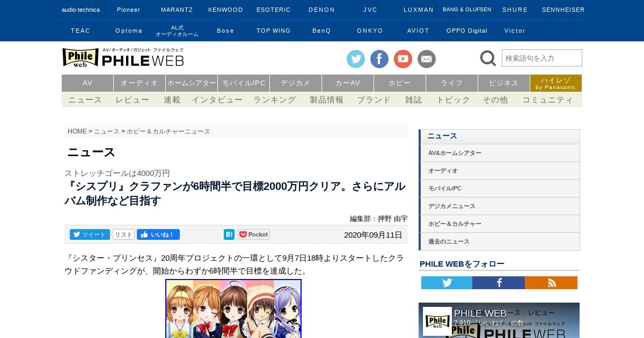Click the Pioneer brand link
This screenshot has width=644, height=338.
click(129, 10)
